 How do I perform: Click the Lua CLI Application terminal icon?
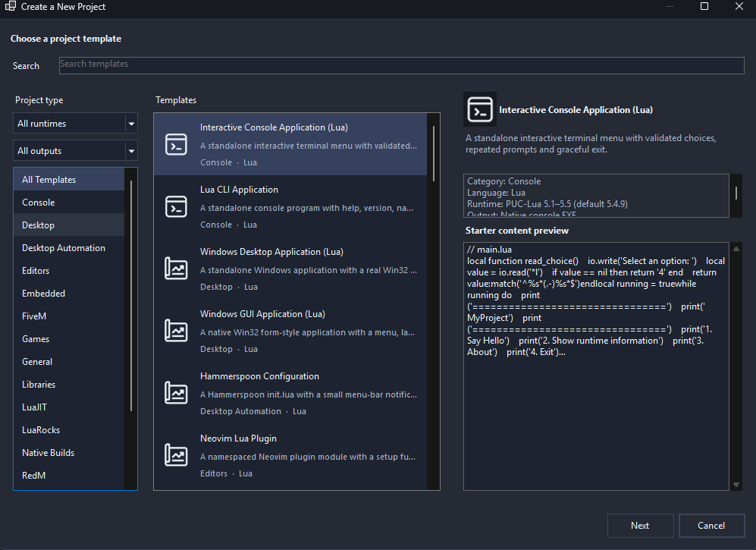tap(176, 206)
